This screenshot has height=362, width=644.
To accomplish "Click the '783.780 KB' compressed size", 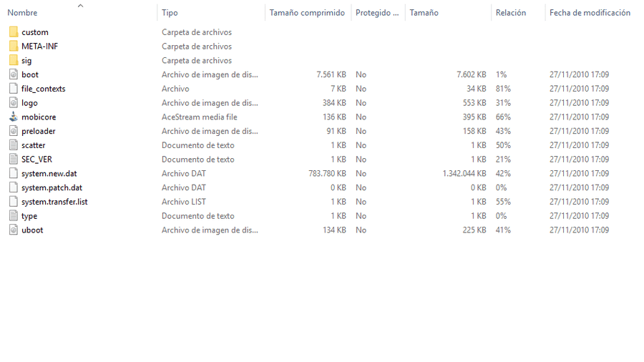I will tap(327, 174).
